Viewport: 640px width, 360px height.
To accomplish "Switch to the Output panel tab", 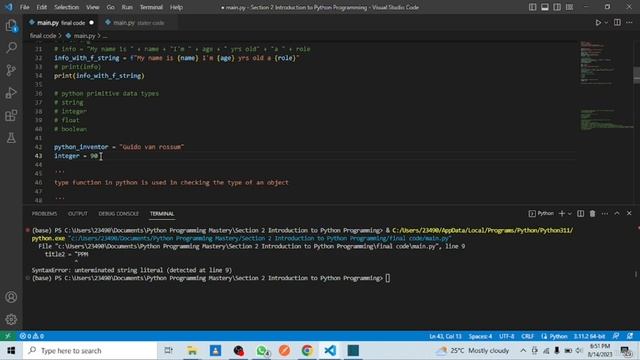I will pyautogui.click(x=78, y=214).
